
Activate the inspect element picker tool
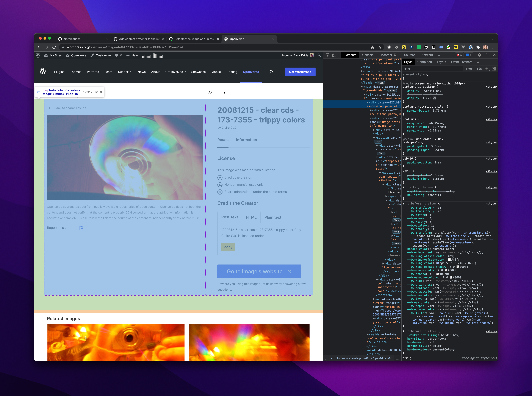[327, 55]
